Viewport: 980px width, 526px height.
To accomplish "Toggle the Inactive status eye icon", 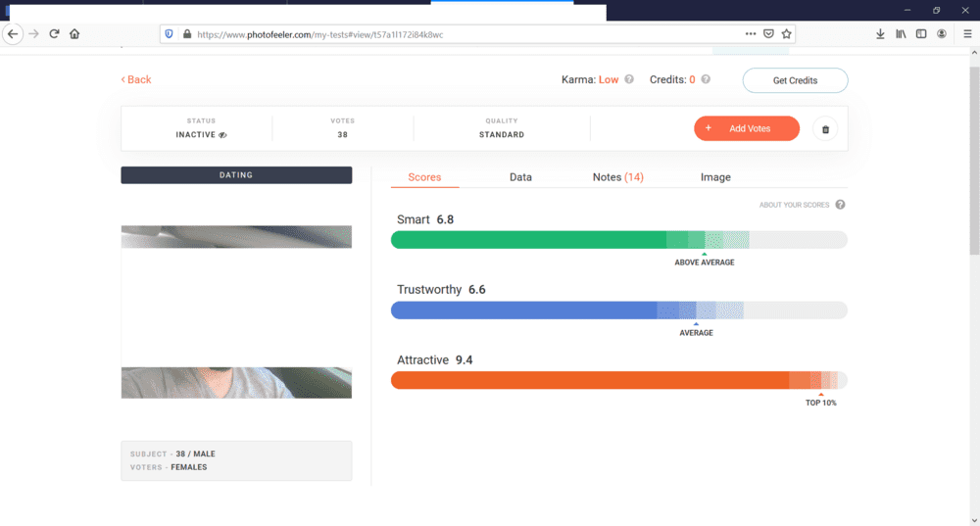I will point(222,135).
